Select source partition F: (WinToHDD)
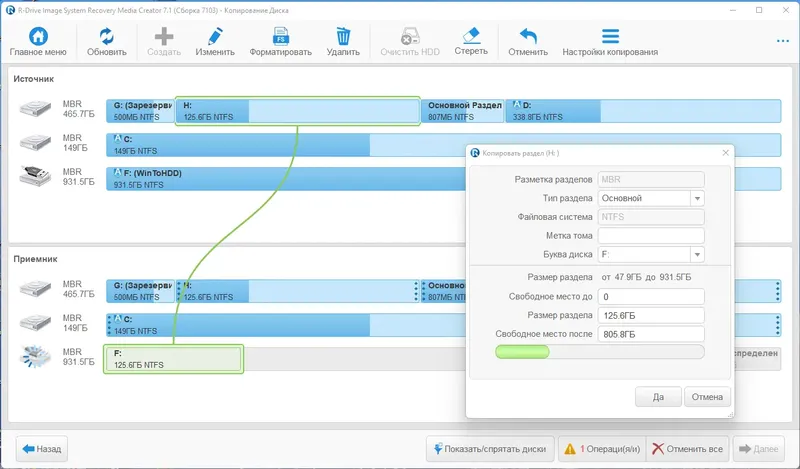This screenshot has width=800, height=469. tap(286, 179)
